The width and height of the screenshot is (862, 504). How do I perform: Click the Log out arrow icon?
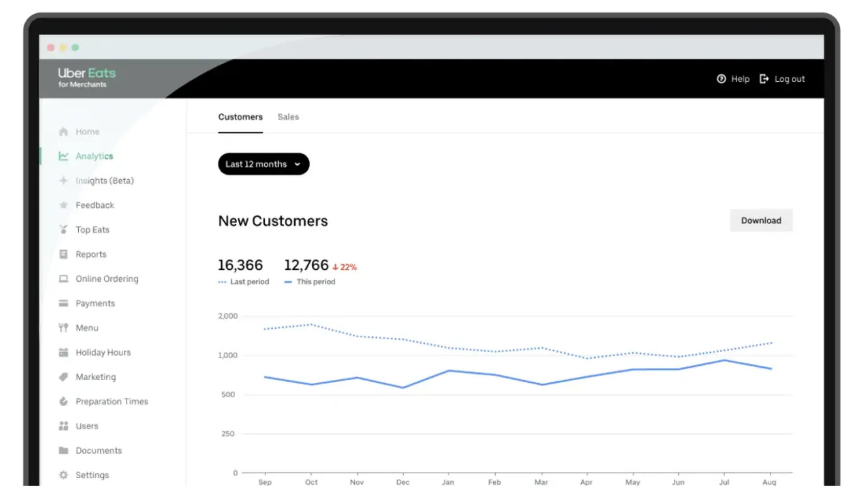click(764, 79)
